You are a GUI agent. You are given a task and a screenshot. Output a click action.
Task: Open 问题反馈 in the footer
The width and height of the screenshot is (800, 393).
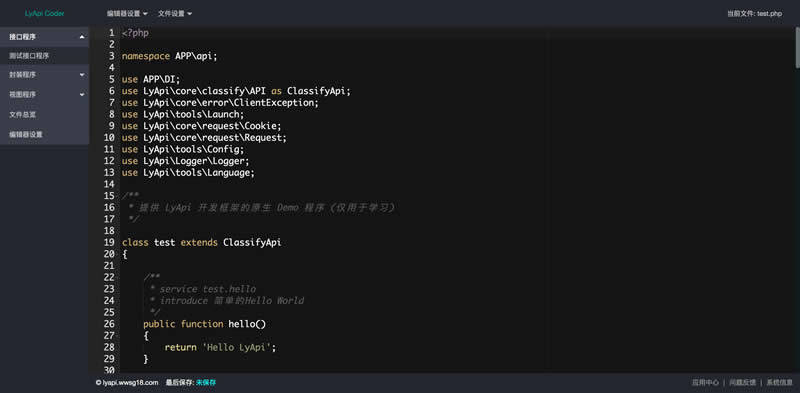pos(742,382)
